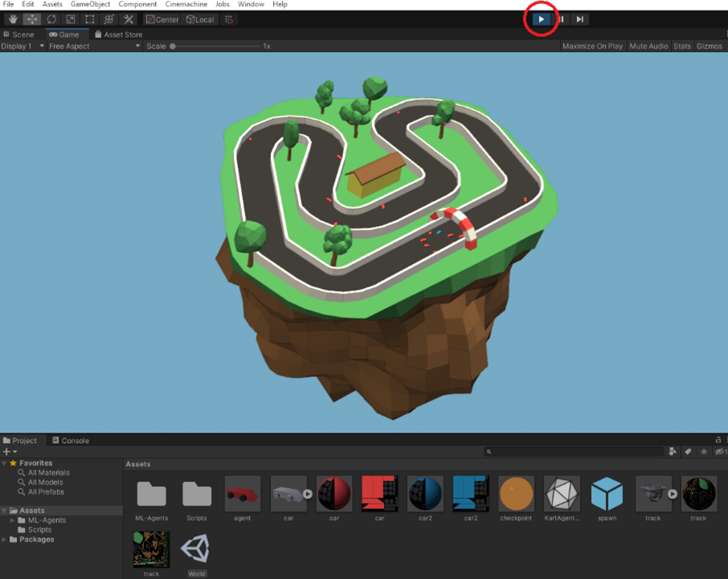The height and width of the screenshot is (579, 728).
Task: Search assets by label icon
Action: click(x=688, y=451)
